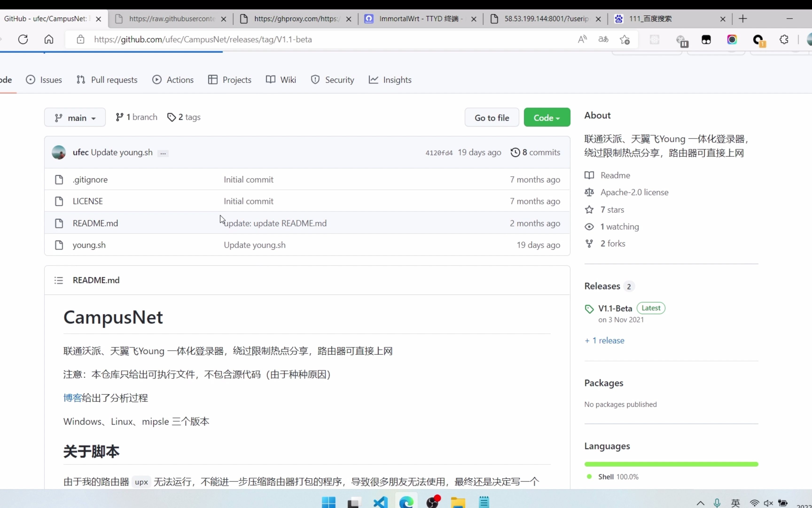812x508 pixels.
Task: Open the young.sh file
Action: click(x=89, y=245)
